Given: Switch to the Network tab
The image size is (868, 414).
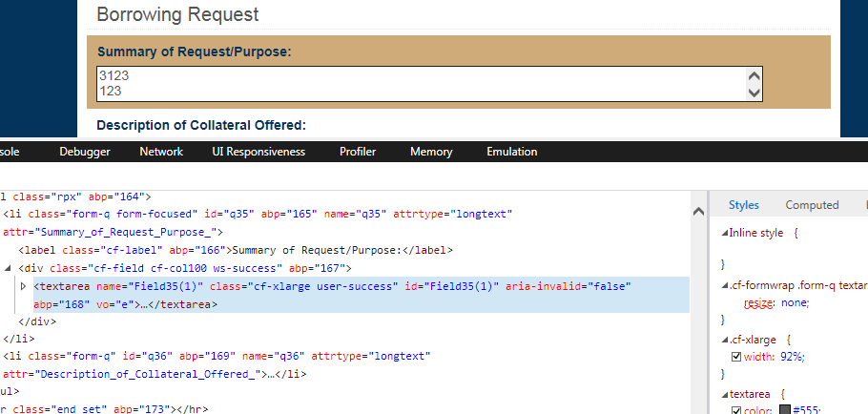Looking at the screenshot, I should 161,152.
